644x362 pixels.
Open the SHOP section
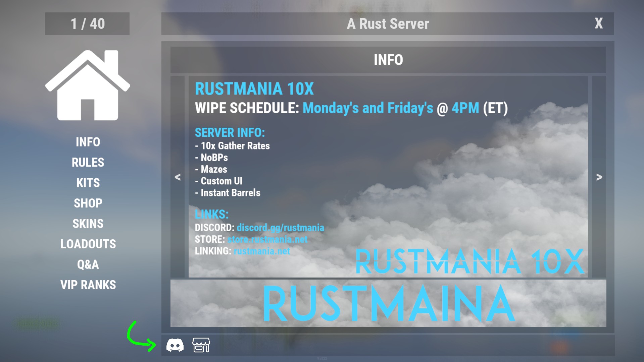pos(88,203)
